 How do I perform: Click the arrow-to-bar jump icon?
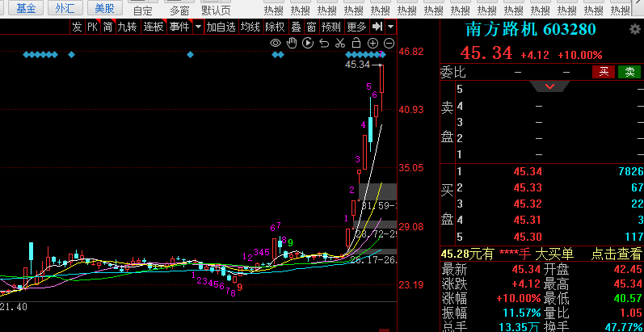[377, 27]
